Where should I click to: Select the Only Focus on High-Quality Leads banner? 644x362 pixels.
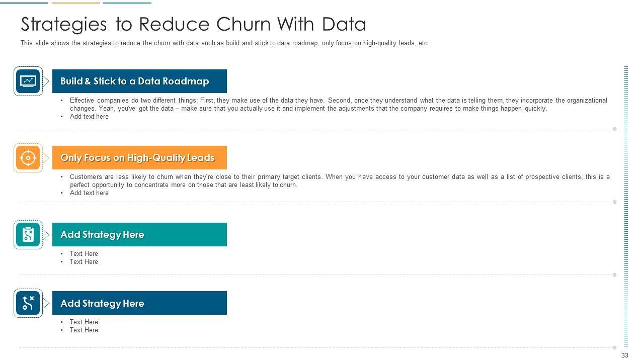139,158
